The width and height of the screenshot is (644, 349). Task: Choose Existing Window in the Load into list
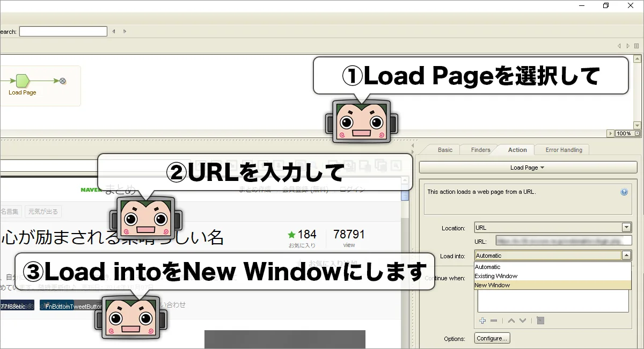(553, 276)
